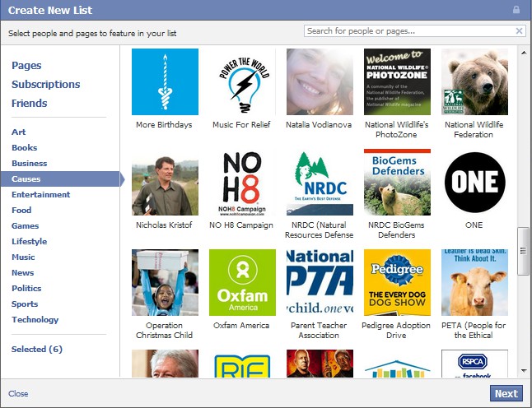This screenshot has height=408, width=532.
Task: Select the PETA cow image
Action: tap(474, 282)
